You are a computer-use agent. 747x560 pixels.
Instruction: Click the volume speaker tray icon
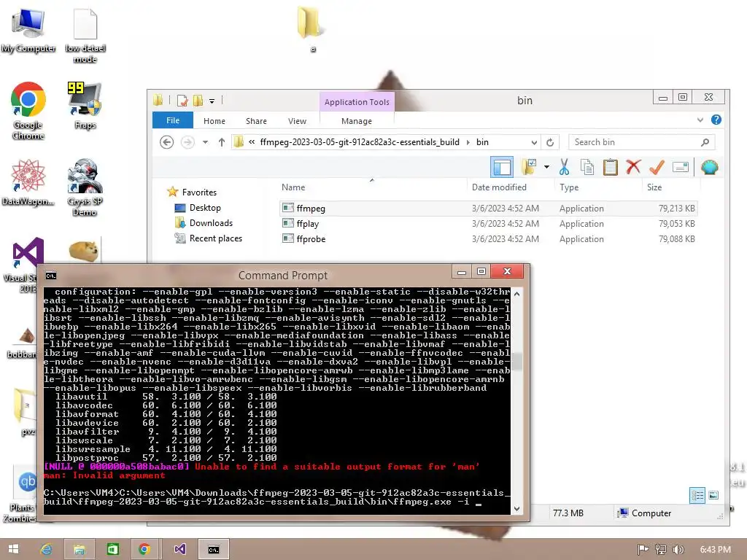(x=678, y=550)
